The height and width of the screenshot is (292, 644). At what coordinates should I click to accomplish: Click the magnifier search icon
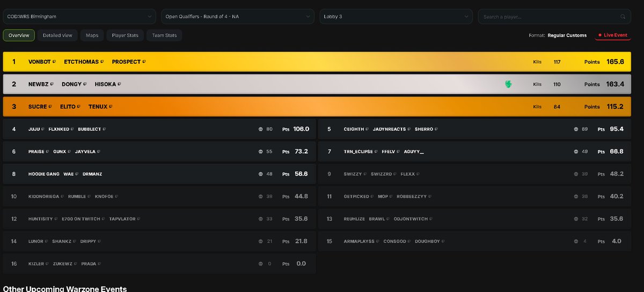[x=623, y=17]
